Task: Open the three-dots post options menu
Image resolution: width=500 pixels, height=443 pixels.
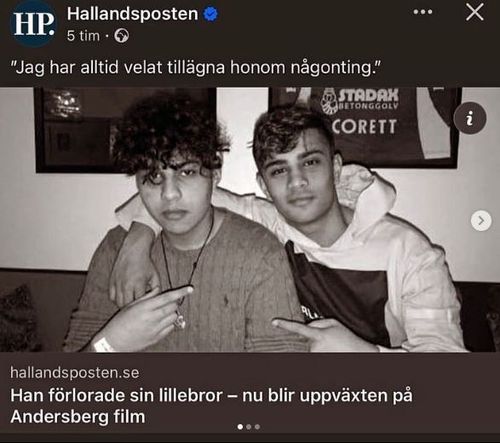Action: pyautogui.click(x=423, y=12)
